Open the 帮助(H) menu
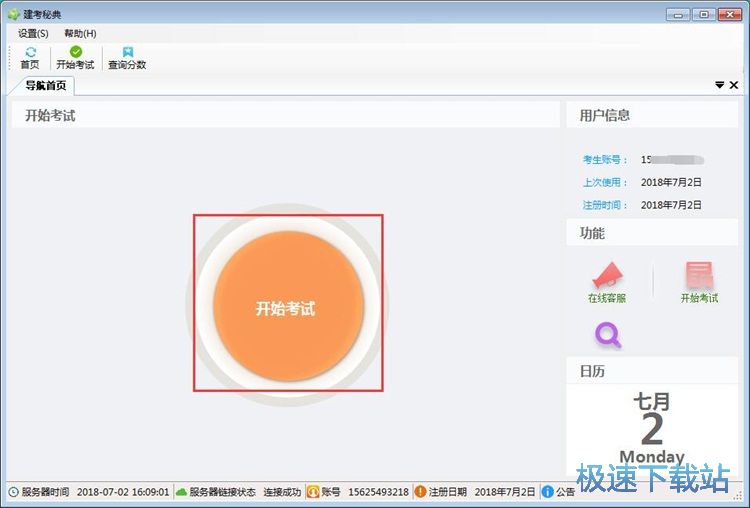This screenshot has height=508, width=750. click(80, 33)
